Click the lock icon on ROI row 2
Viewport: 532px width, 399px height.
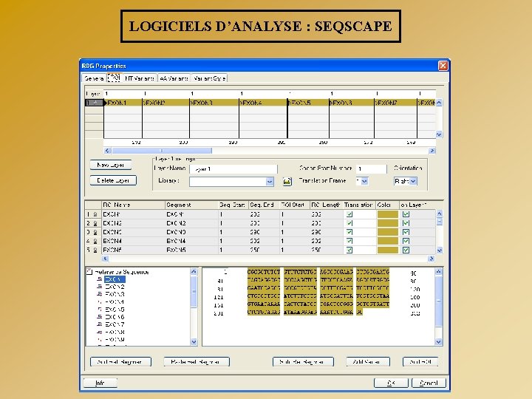(95, 223)
